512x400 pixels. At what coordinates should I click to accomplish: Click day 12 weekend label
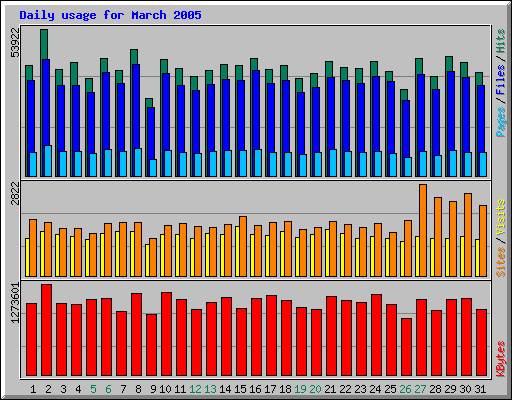(195, 389)
